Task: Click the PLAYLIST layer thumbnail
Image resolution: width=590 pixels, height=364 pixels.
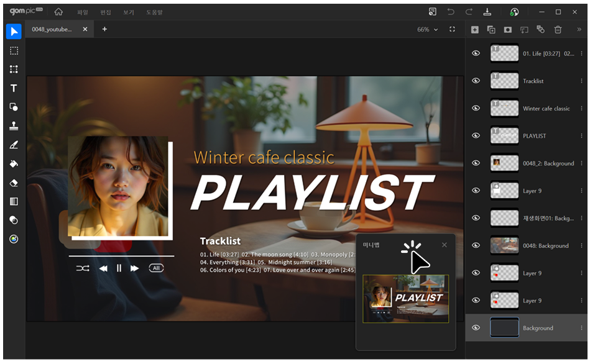Action: (x=505, y=136)
